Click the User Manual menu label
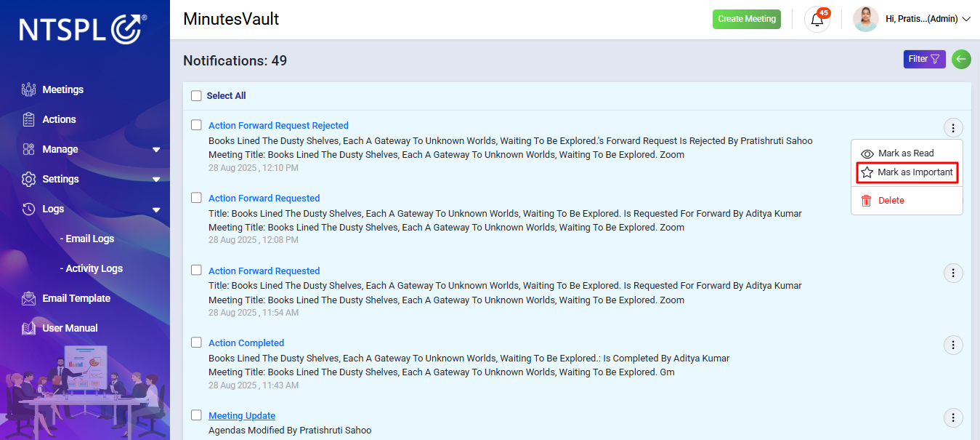Image resolution: width=980 pixels, height=440 pixels. (70, 328)
